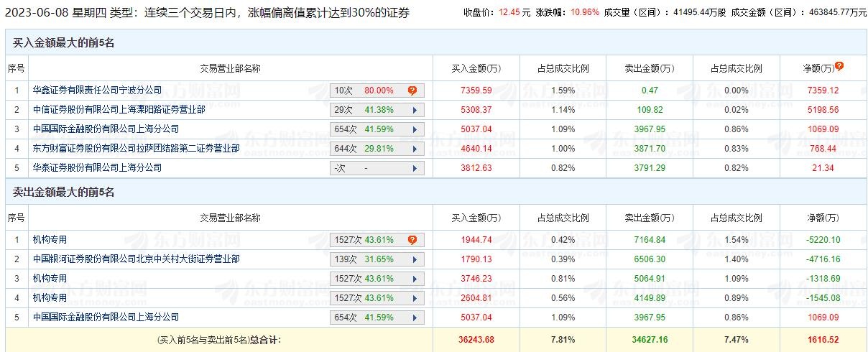The height and width of the screenshot is (352, 868).
Task: Expand the 654次 stats box in the sell table
Action: tap(377, 318)
